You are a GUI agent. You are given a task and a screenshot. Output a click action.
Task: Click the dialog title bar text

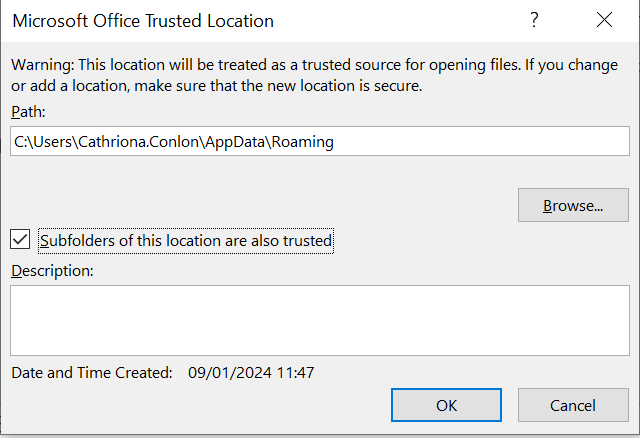click(143, 20)
